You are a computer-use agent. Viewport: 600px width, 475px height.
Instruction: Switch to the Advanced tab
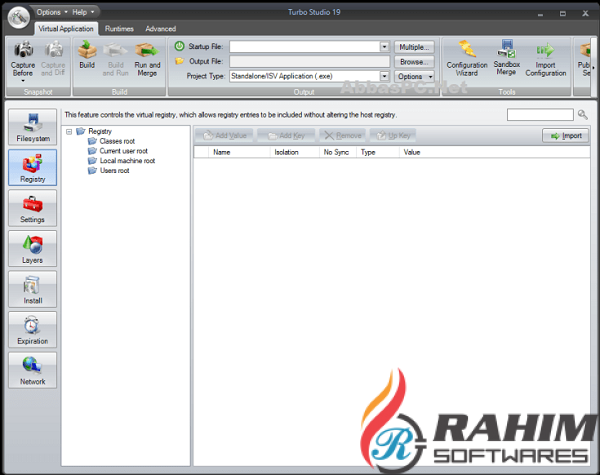(x=161, y=29)
